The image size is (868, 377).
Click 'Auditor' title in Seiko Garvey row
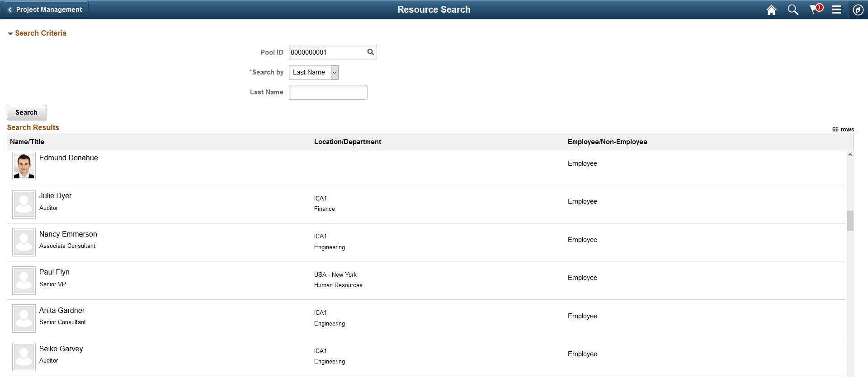point(49,360)
